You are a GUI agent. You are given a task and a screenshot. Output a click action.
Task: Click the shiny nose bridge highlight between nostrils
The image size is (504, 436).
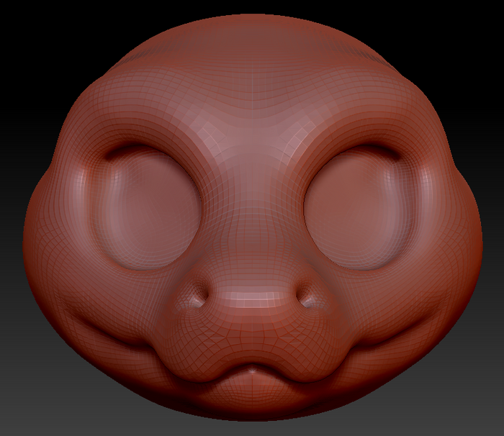(252, 298)
